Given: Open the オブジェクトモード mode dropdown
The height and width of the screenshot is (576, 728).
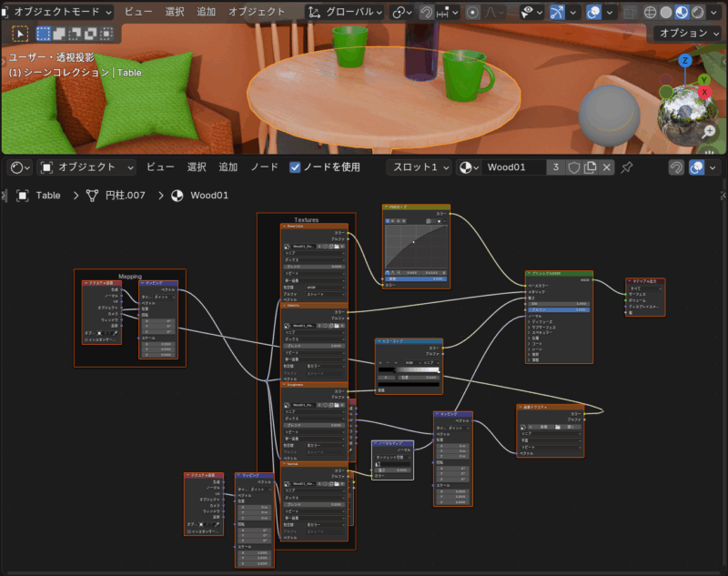Looking at the screenshot, I should pyautogui.click(x=57, y=12).
